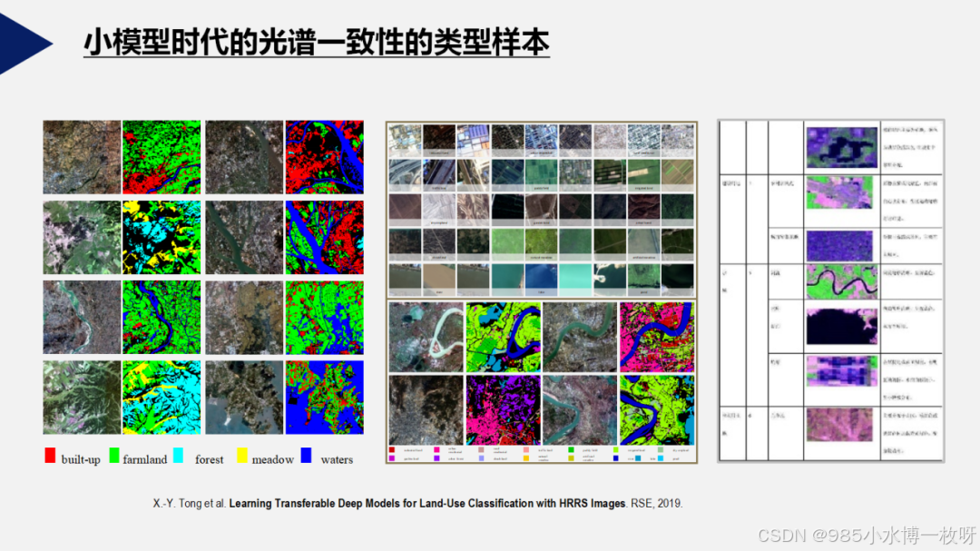This screenshot has height=551, width=980.
Task: Click the "RSE, 2019." citation text
Action: coord(656,504)
